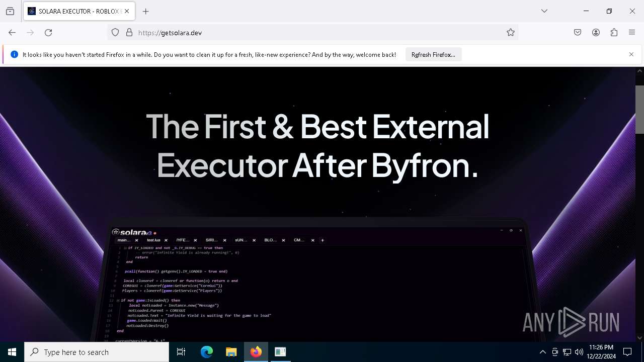This screenshot has height=362, width=644.
Task: Click the page vertical scrollbar thumb
Action: click(639, 109)
